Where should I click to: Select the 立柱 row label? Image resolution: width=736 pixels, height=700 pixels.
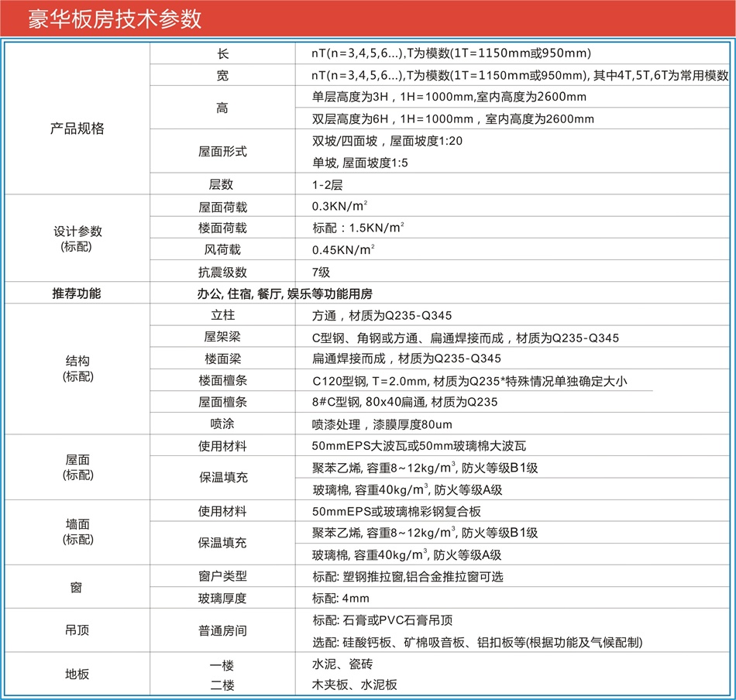point(222,316)
